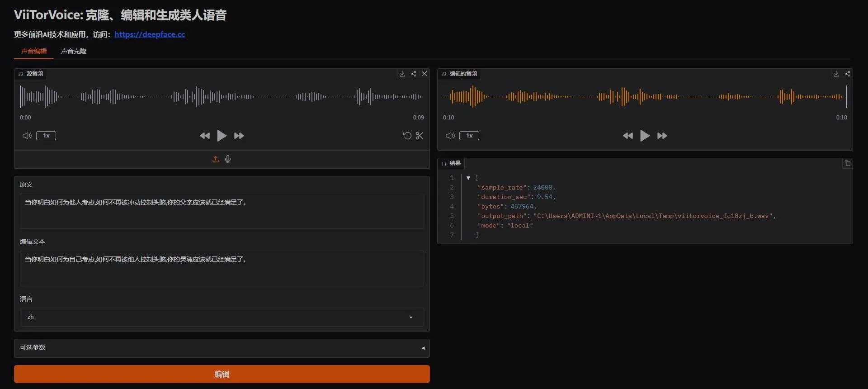The width and height of the screenshot is (868, 389).
Task: Mute the source audio volume
Action: (27, 136)
